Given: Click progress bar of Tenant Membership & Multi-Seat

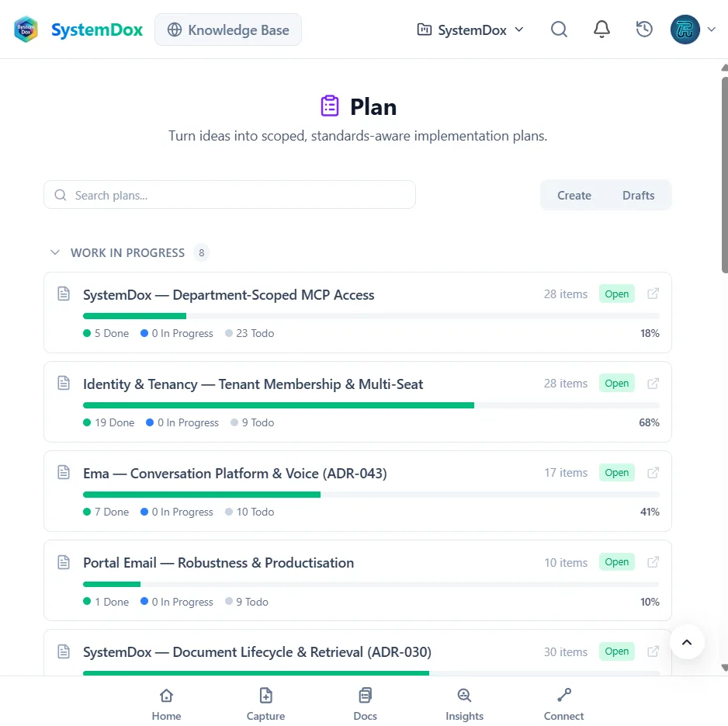Looking at the screenshot, I should click(371, 405).
